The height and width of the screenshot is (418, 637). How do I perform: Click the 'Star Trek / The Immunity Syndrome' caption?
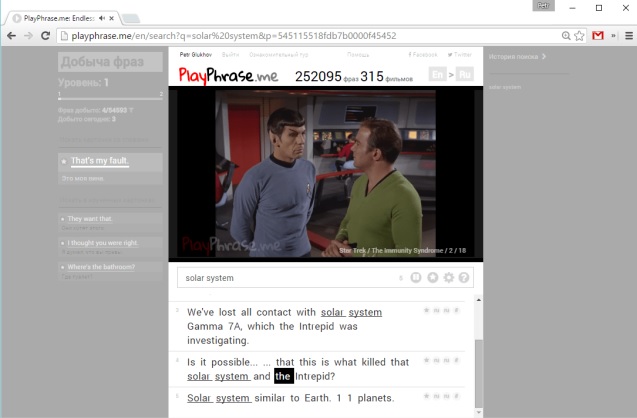(403, 250)
